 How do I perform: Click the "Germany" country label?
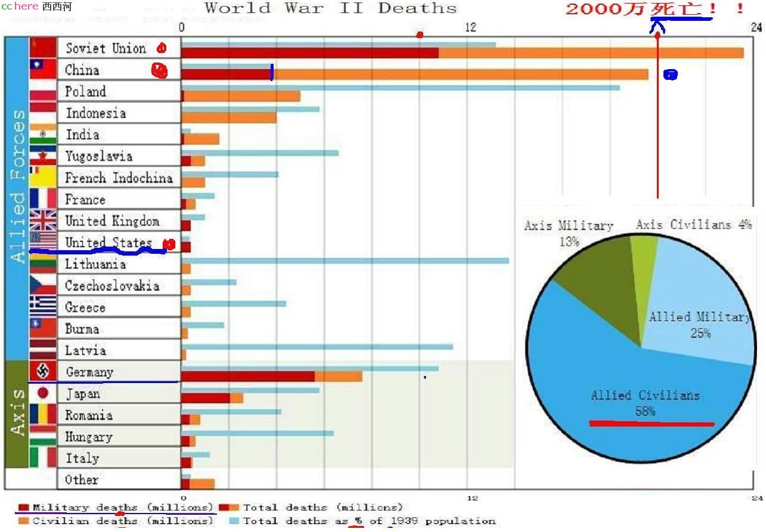coord(89,372)
